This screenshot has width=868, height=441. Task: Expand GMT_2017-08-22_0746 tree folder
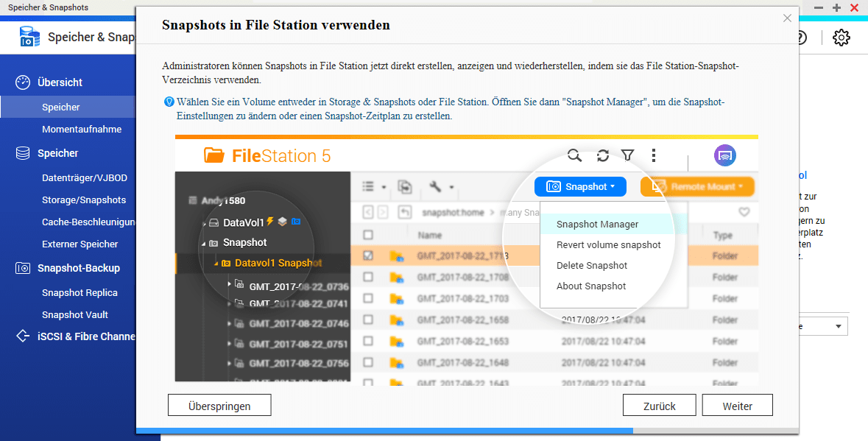point(230,323)
